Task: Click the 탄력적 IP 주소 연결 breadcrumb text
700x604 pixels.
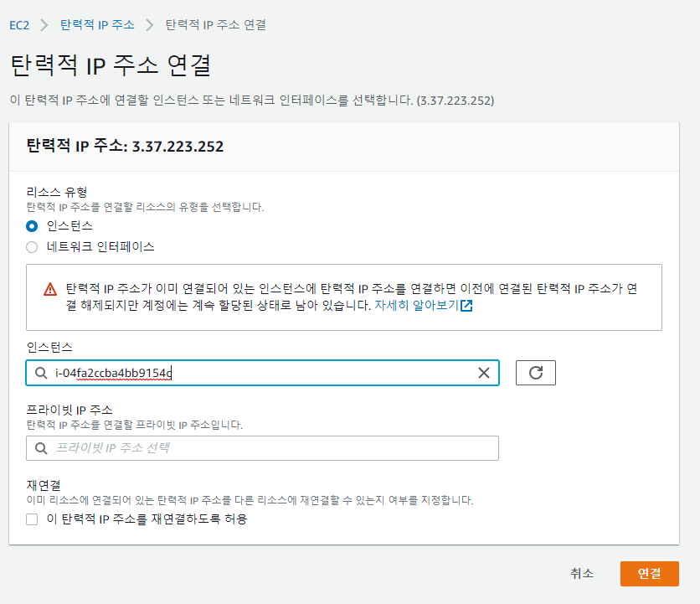Action: pyautogui.click(x=216, y=25)
